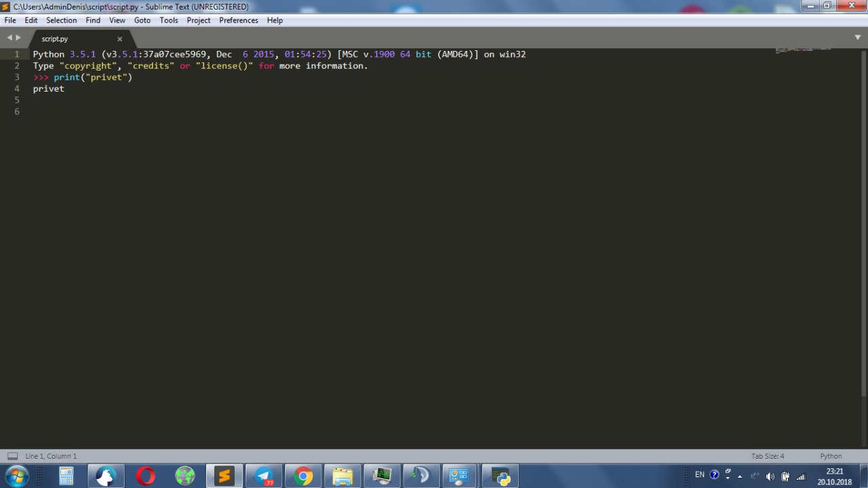868x488 pixels.
Task: Open the language bar options arrow
Action: (728, 477)
